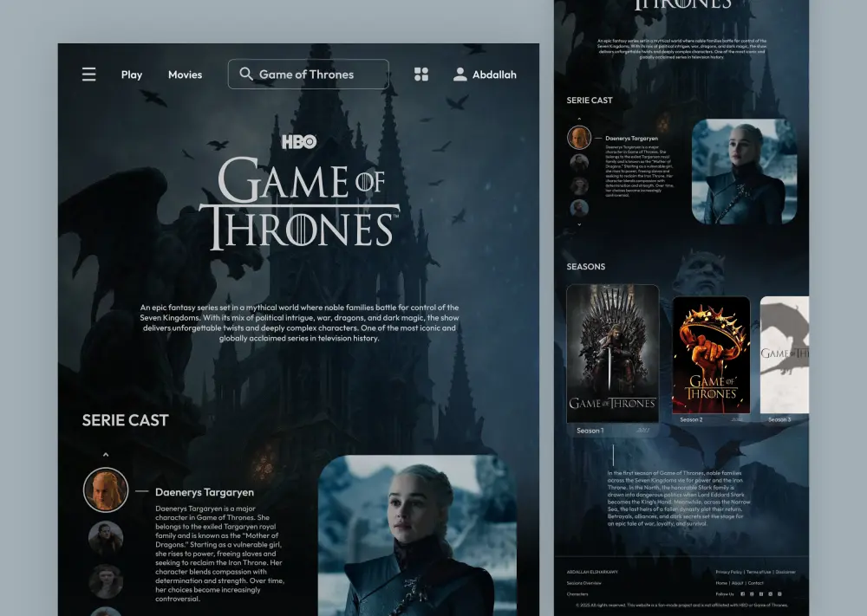
Task: Click the Season 1 label
Action: click(x=590, y=431)
